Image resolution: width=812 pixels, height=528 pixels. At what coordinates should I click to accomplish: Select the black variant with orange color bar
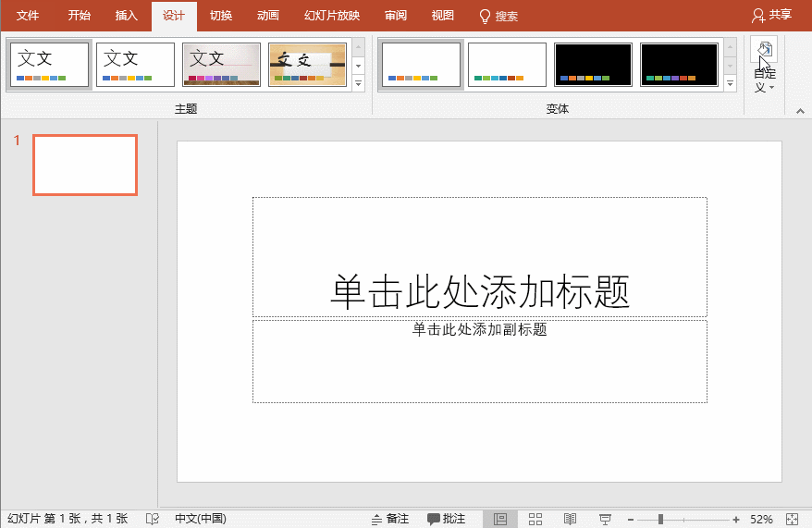point(593,65)
